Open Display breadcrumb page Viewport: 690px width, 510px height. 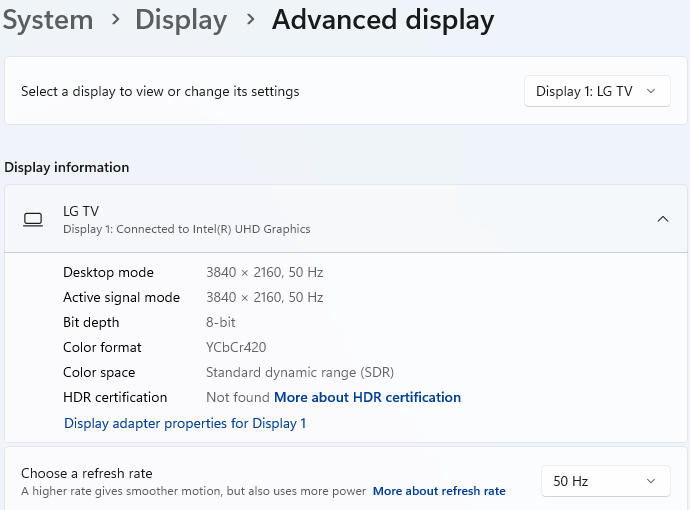click(x=181, y=20)
